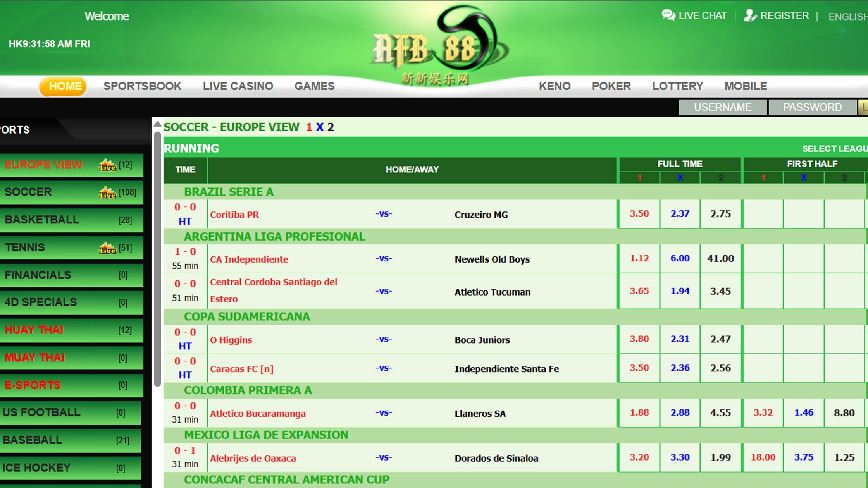868x488 pixels.
Task: Click away odds 2.47 for Boca Juniors
Action: coord(720,339)
